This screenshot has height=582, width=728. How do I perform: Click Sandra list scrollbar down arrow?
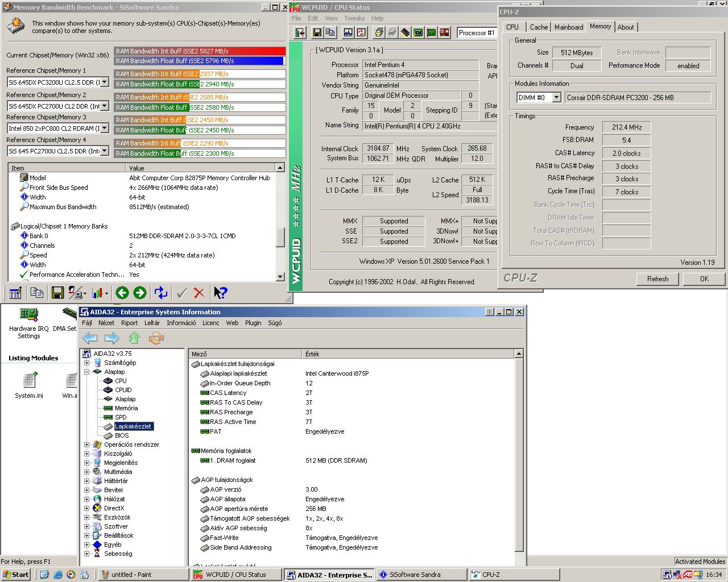[x=280, y=276]
